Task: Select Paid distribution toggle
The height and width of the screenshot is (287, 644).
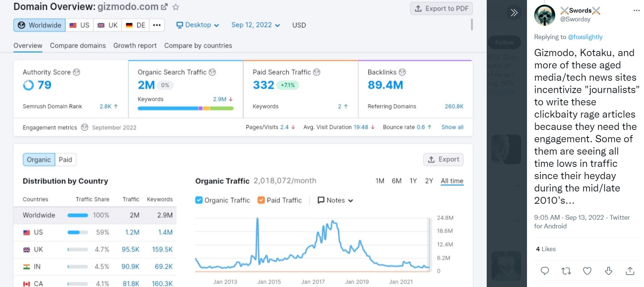Action: coord(66,160)
